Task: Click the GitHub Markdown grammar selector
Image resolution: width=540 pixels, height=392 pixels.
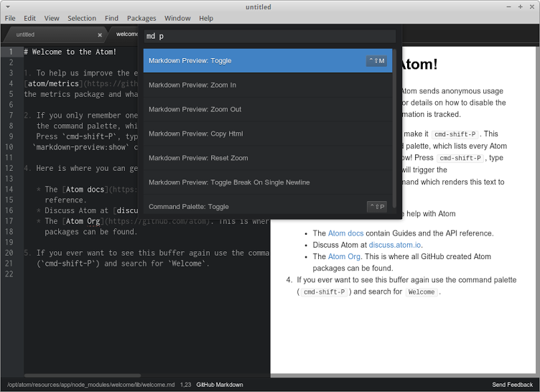Action: [x=220, y=385]
